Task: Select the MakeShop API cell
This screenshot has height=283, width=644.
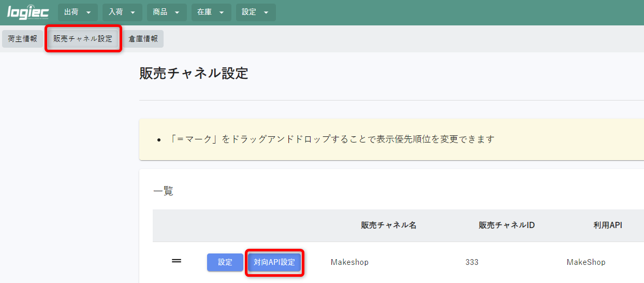Action: tap(586, 262)
